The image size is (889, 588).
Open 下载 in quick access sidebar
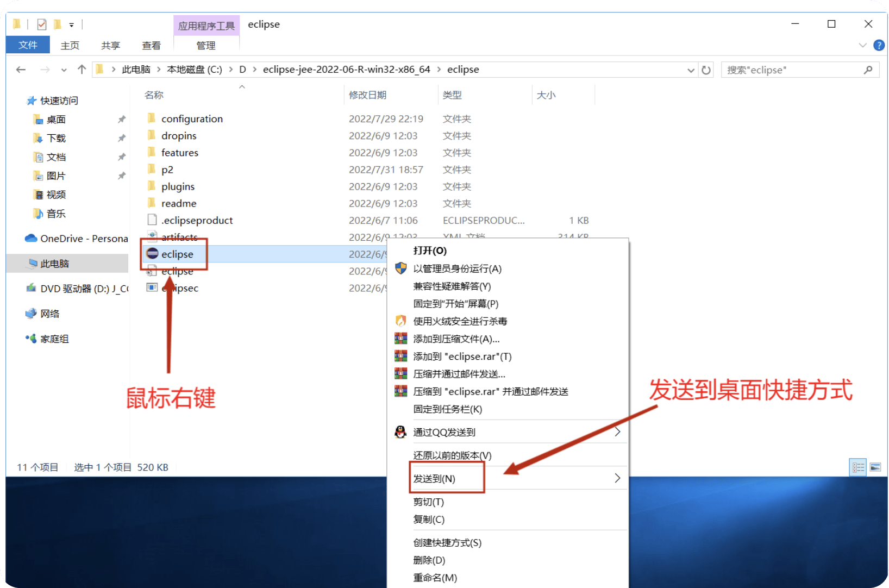pyautogui.click(x=56, y=138)
